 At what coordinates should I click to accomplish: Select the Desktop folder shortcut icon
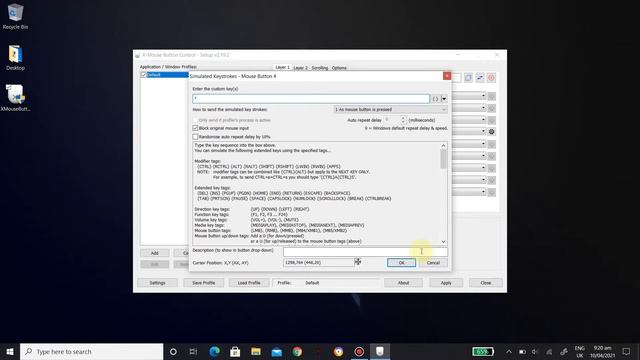(16, 58)
